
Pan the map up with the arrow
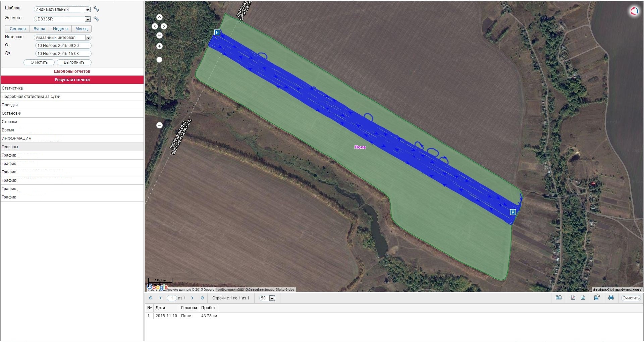click(159, 17)
